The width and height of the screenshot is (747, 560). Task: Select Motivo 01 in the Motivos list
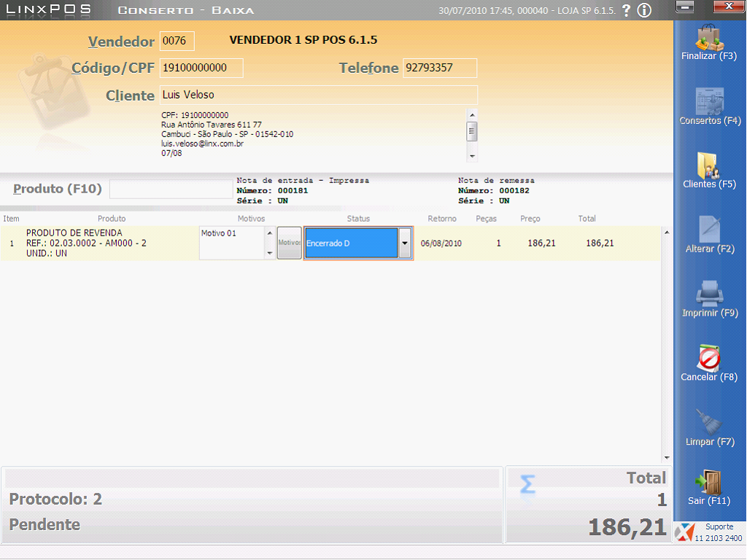pyautogui.click(x=219, y=233)
